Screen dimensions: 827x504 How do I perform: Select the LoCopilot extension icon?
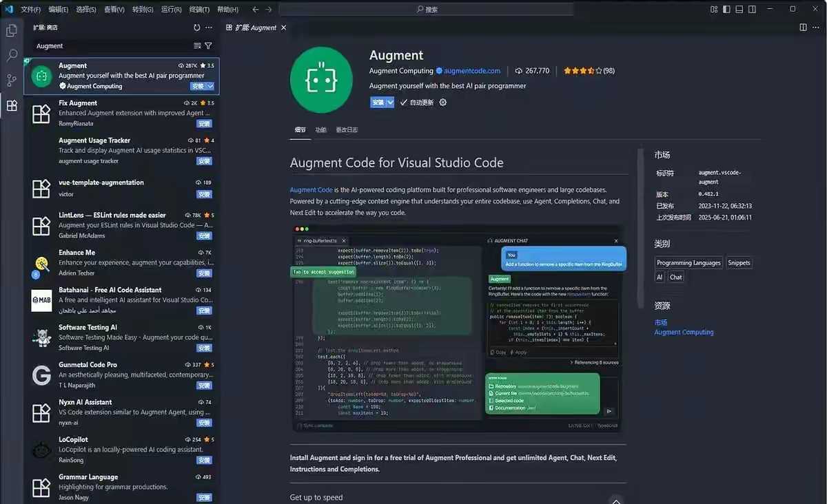pos(41,450)
